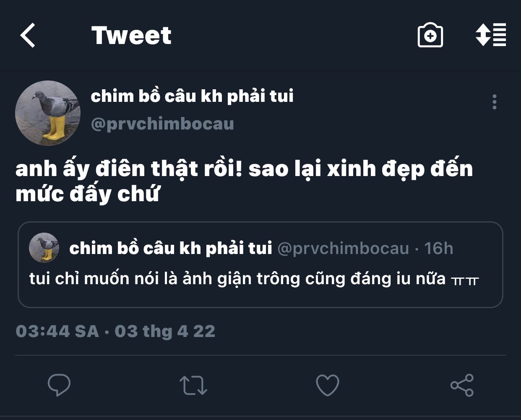Viewport: 521px width, 420px height.
Task: Tap @prvchimbocau handle in quoted tweet
Action: 343,249
